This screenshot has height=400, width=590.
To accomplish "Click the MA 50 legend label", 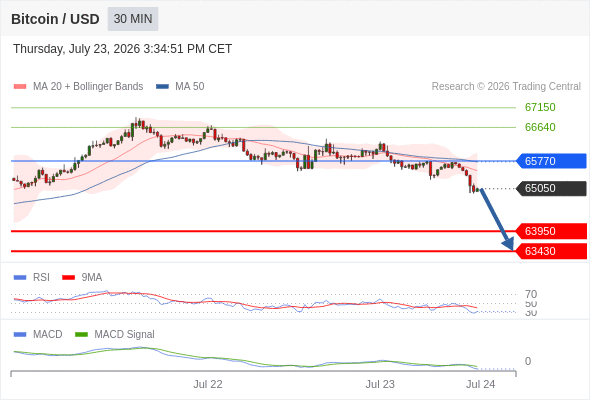I will pos(190,87).
